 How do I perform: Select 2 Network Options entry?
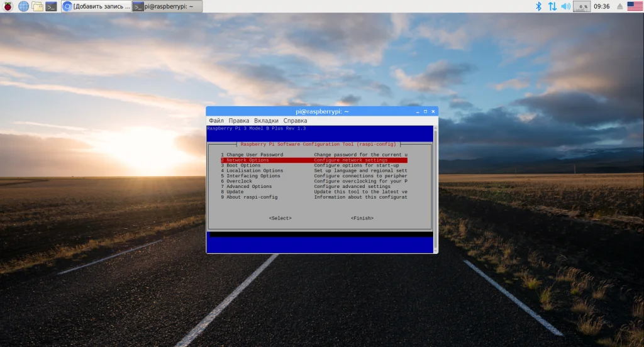[x=314, y=160]
